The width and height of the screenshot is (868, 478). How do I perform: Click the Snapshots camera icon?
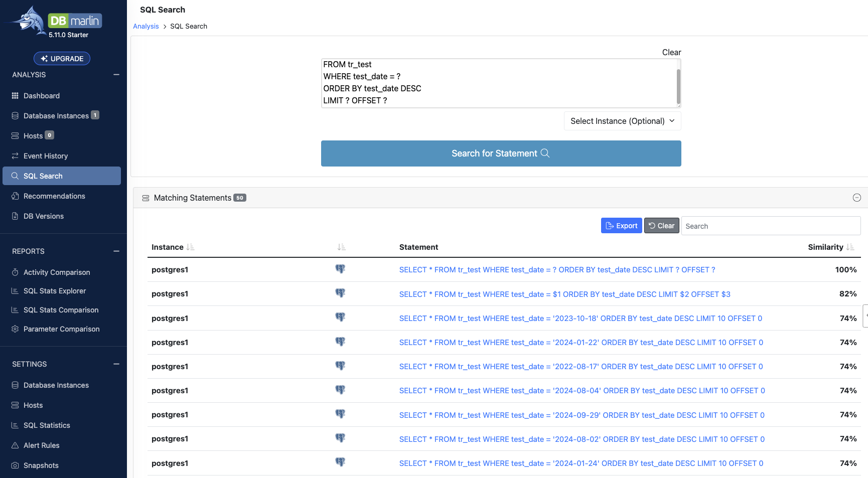click(x=15, y=465)
